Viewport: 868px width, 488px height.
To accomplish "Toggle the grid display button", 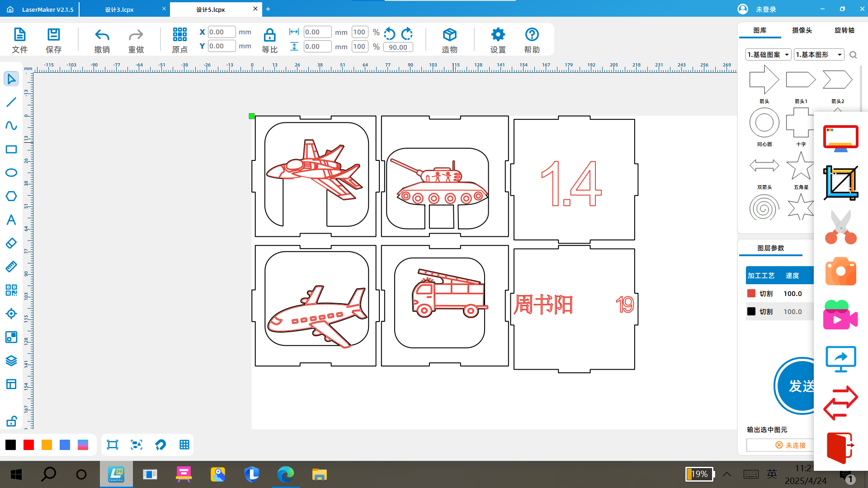I will click(x=184, y=445).
